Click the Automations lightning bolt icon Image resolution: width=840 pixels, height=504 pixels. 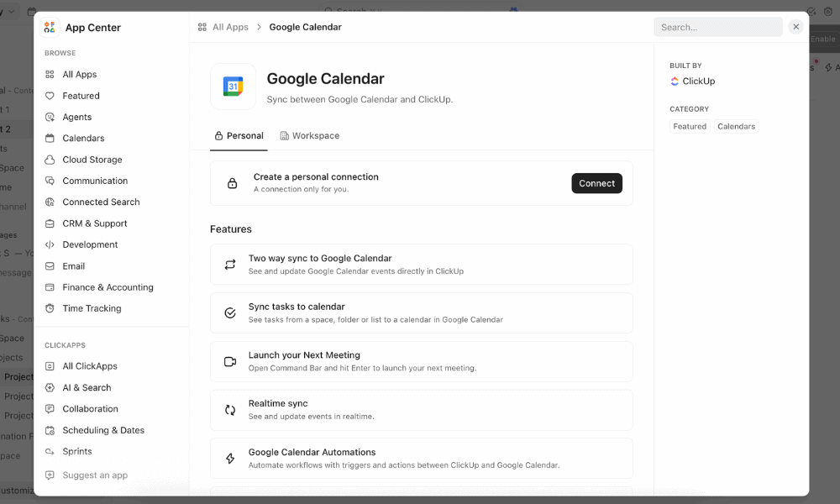pyautogui.click(x=230, y=459)
